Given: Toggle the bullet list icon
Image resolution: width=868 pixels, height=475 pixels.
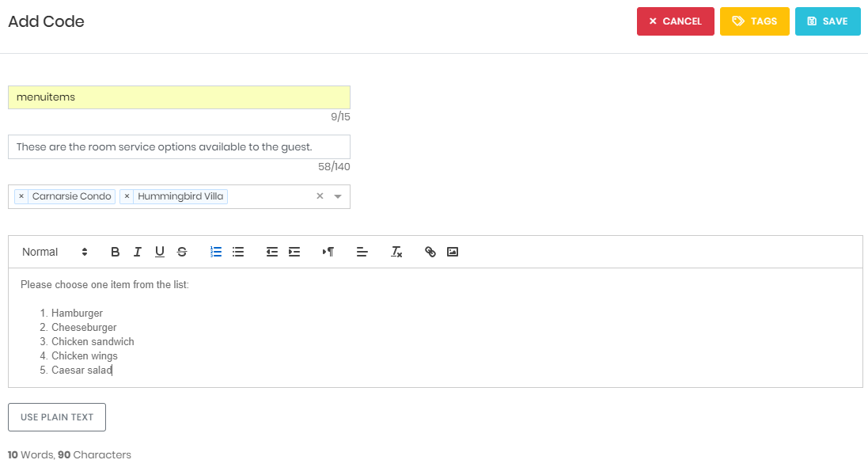Looking at the screenshot, I should pyautogui.click(x=238, y=252).
